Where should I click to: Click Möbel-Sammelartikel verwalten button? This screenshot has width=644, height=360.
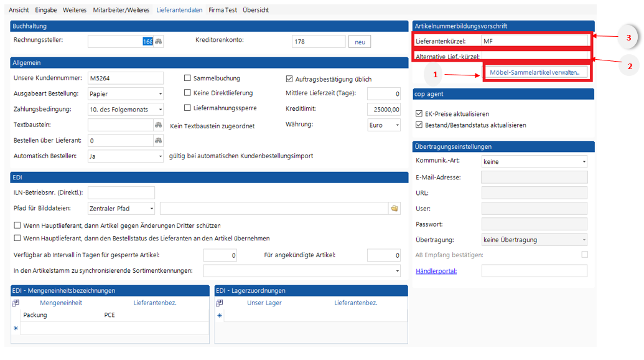coord(534,72)
